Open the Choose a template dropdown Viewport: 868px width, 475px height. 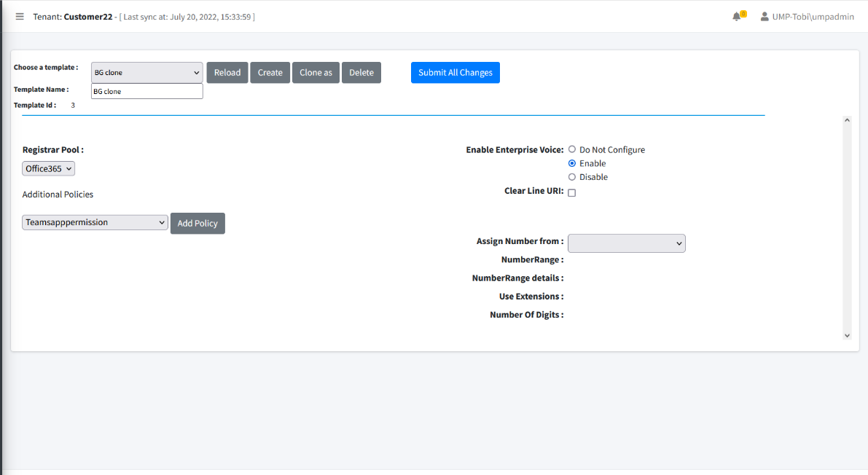(146, 72)
